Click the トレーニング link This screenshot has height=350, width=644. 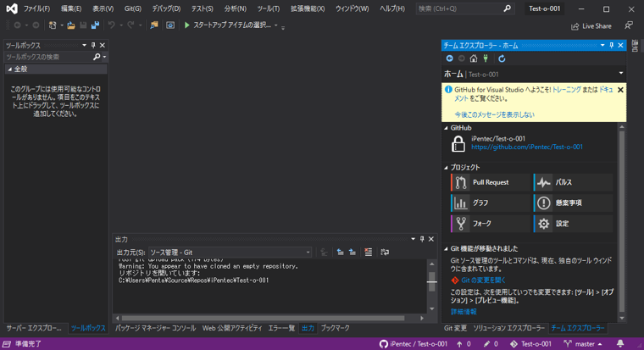(566, 90)
